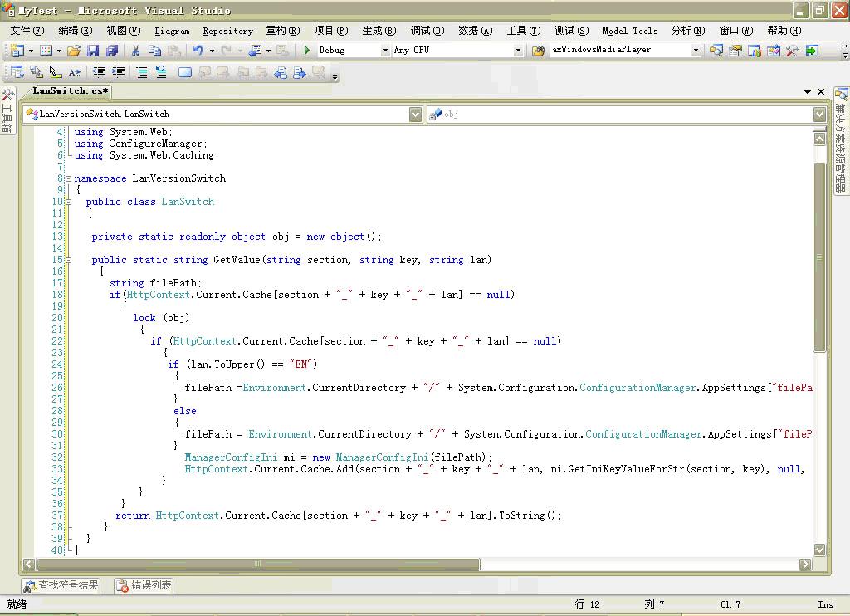Cut the selection using the scissors icon
This screenshot has width=850, height=616.
tap(135, 51)
